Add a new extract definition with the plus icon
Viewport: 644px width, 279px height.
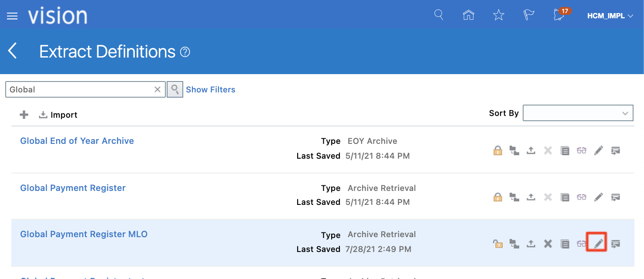(x=24, y=115)
